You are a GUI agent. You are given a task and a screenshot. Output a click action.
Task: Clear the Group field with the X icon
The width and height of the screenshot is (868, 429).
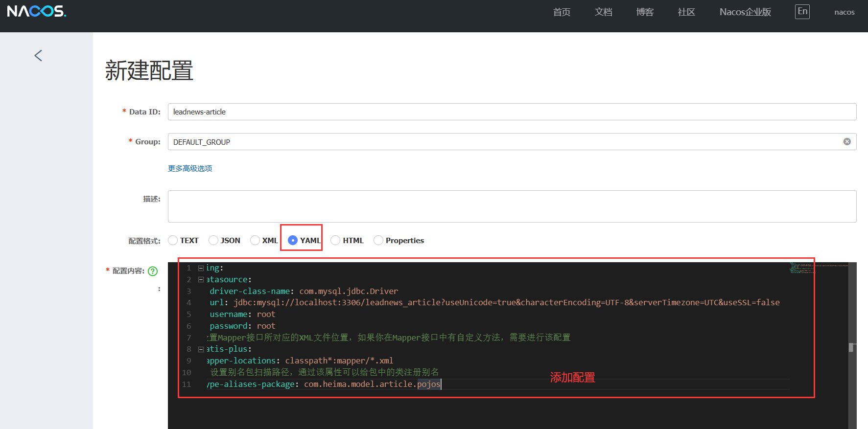(x=847, y=142)
